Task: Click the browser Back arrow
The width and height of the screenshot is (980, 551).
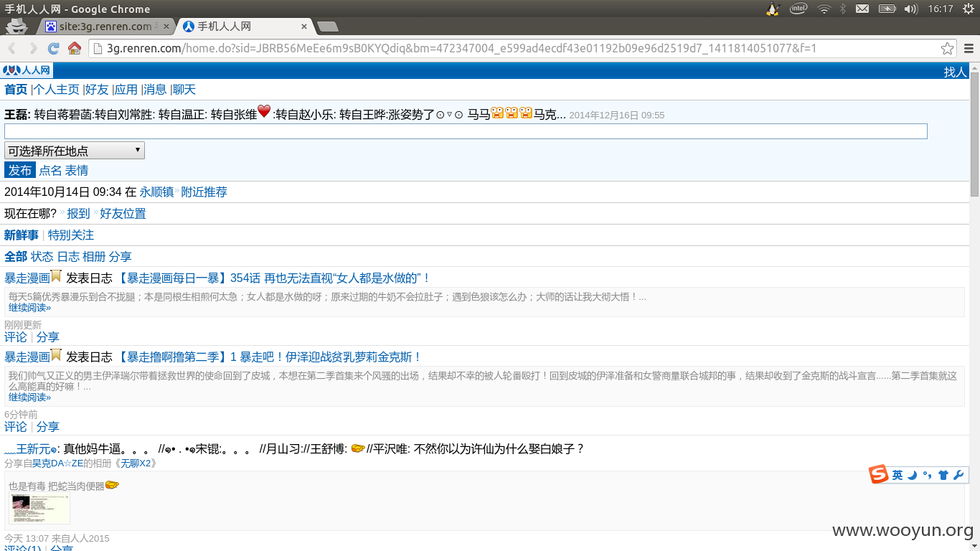Action: point(12,48)
